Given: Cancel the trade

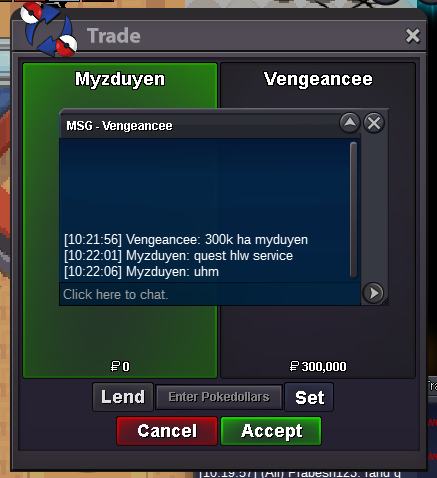Looking at the screenshot, I should 167,431.
